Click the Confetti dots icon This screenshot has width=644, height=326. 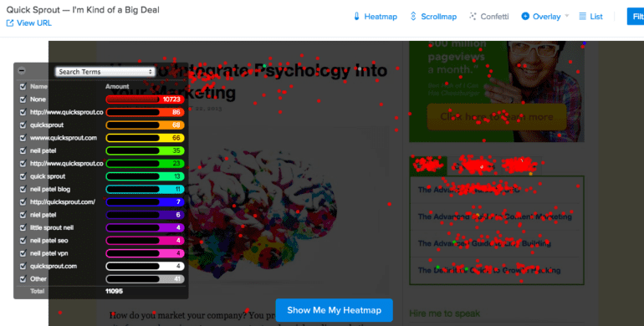[473, 17]
